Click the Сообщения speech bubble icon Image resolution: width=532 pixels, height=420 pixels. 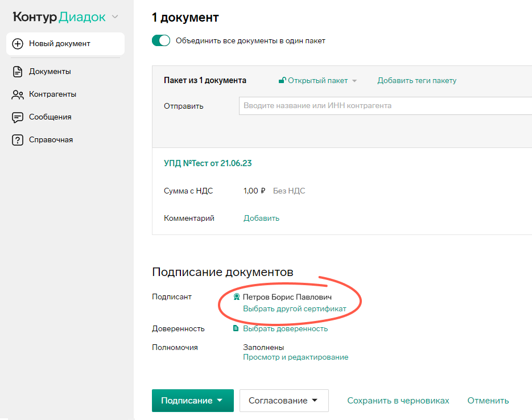point(18,117)
